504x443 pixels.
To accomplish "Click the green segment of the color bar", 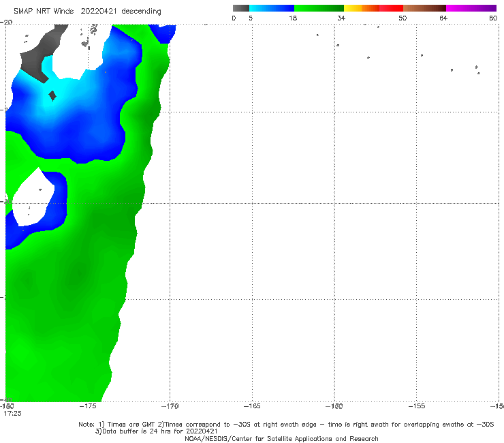I will pos(319,8).
